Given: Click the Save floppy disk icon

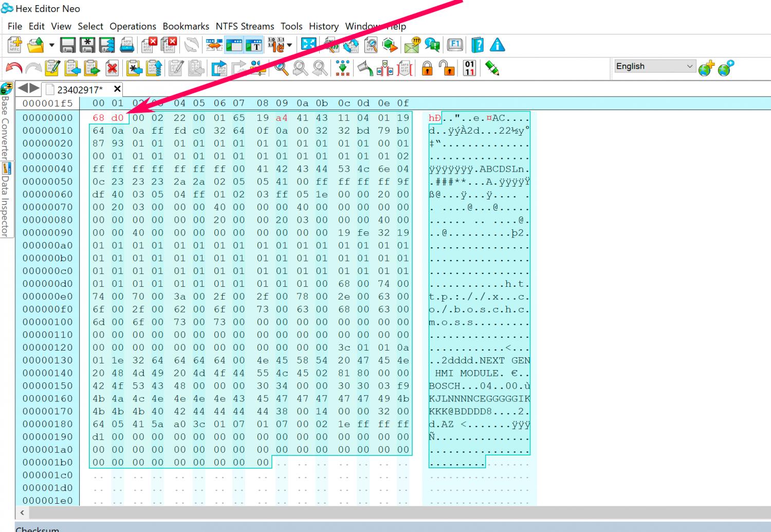Looking at the screenshot, I should pyautogui.click(x=68, y=45).
